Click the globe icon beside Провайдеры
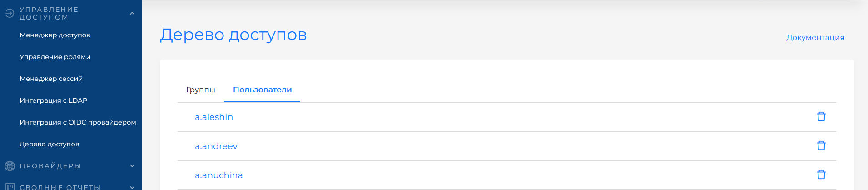Screen dimensions: 868x190 (x=10, y=166)
